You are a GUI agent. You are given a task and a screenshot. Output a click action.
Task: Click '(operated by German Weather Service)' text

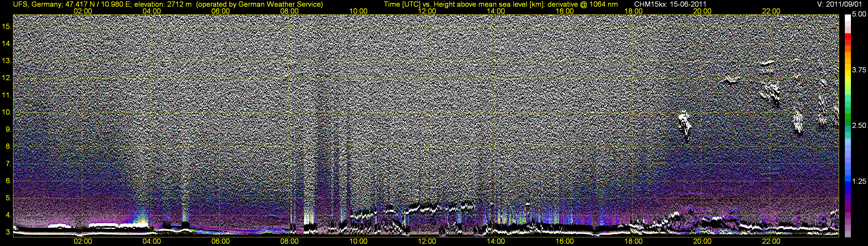(260, 4)
